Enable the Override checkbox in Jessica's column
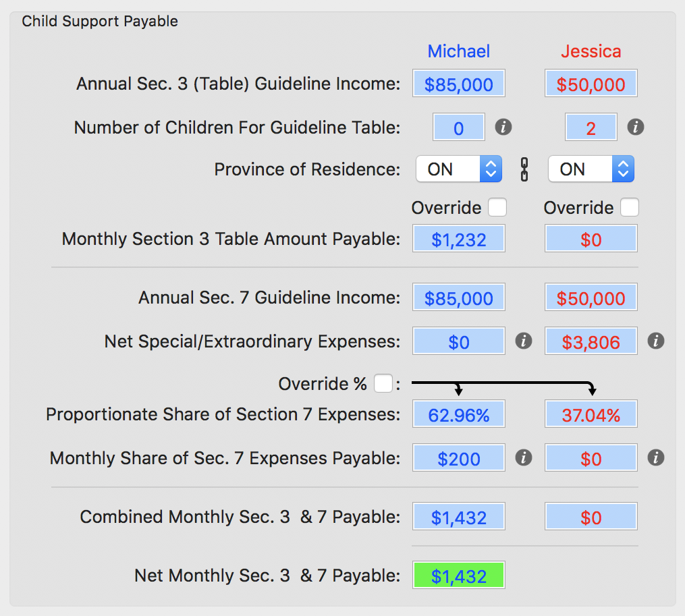Viewport: 685px width, 616px height. click(x=630, y=208)
